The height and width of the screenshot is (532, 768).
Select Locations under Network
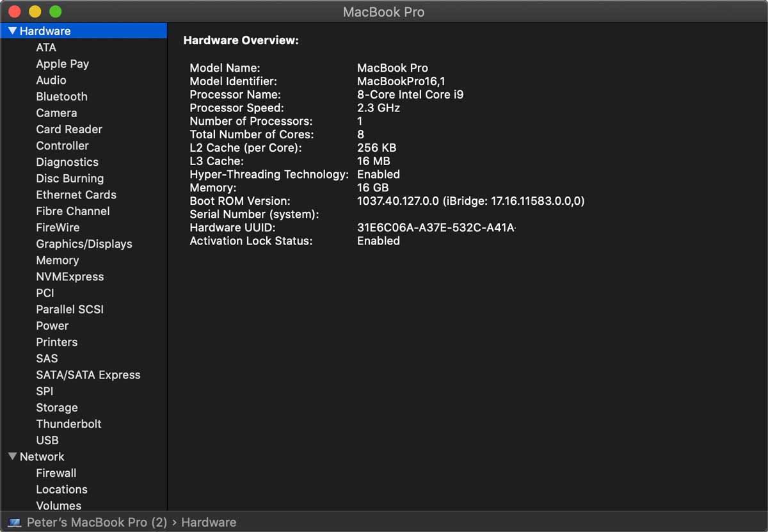(x=62, y=489)
